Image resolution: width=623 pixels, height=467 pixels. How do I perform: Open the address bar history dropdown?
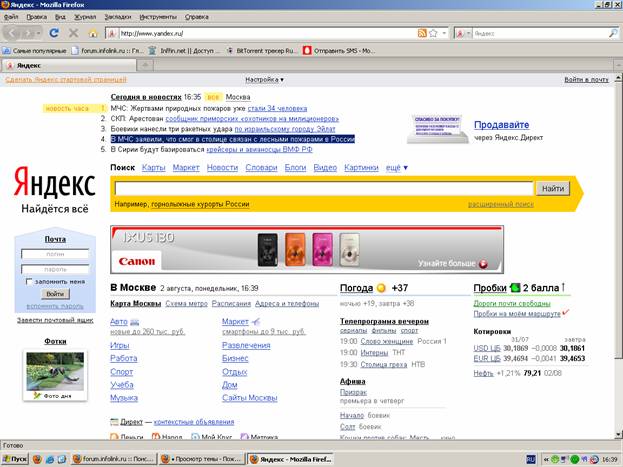pos(444,33)
